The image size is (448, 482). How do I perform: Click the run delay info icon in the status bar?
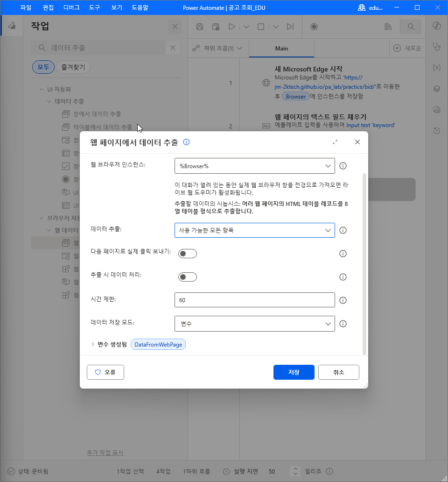click(x=329, y=471)
